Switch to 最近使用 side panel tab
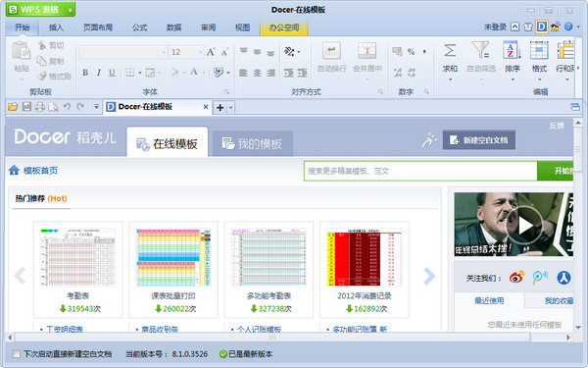 [489, 301]
